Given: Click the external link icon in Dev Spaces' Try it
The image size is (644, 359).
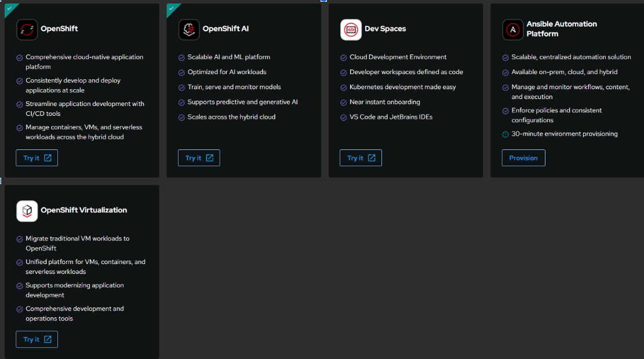Looking at the screenshot, I should click(372, 158).
